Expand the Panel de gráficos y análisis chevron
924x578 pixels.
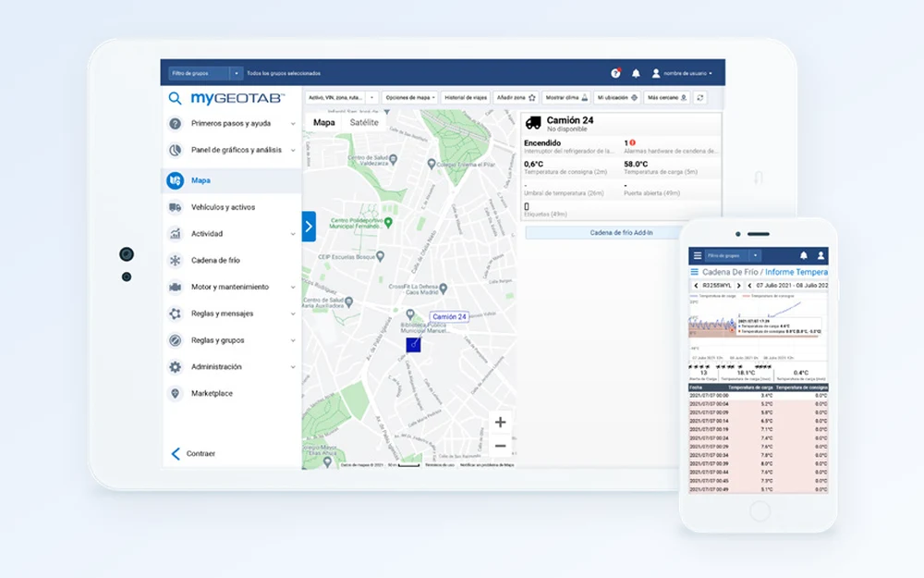tap(293, 151)
